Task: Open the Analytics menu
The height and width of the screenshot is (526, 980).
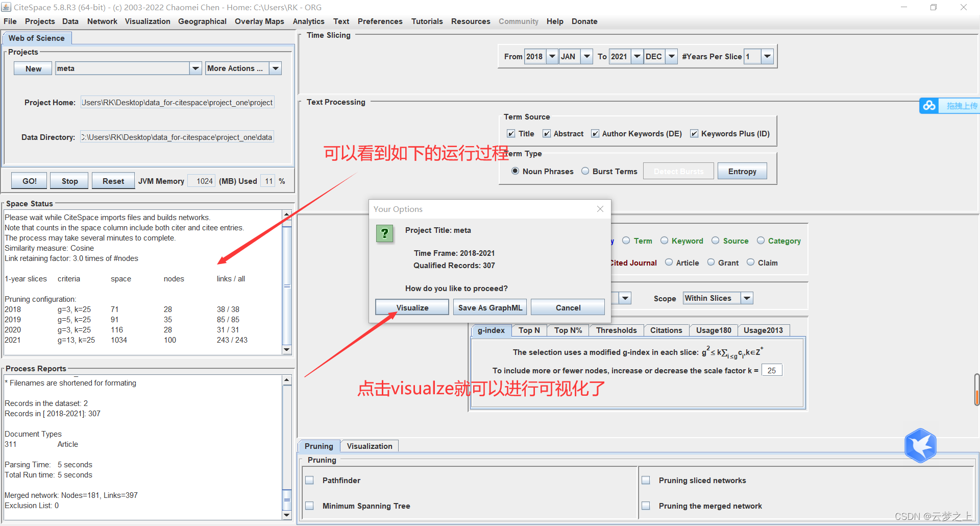Action: (x=308, y=21)
